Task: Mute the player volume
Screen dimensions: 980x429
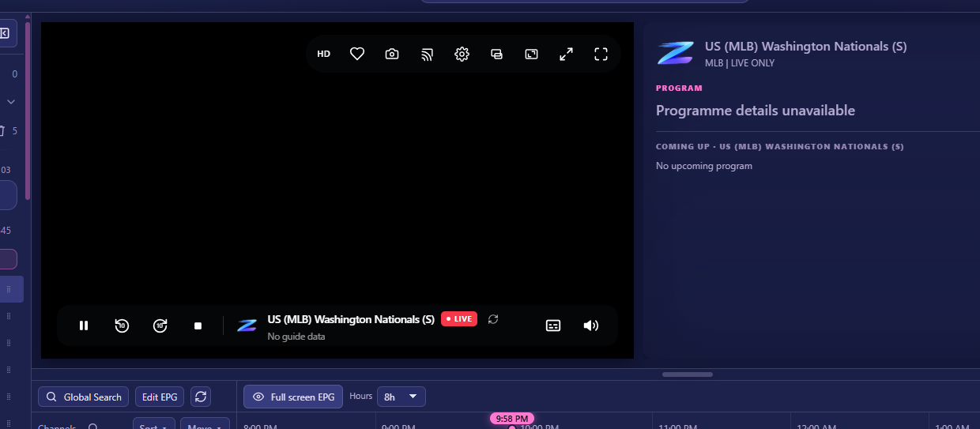Action: click(x=591, y=326)
